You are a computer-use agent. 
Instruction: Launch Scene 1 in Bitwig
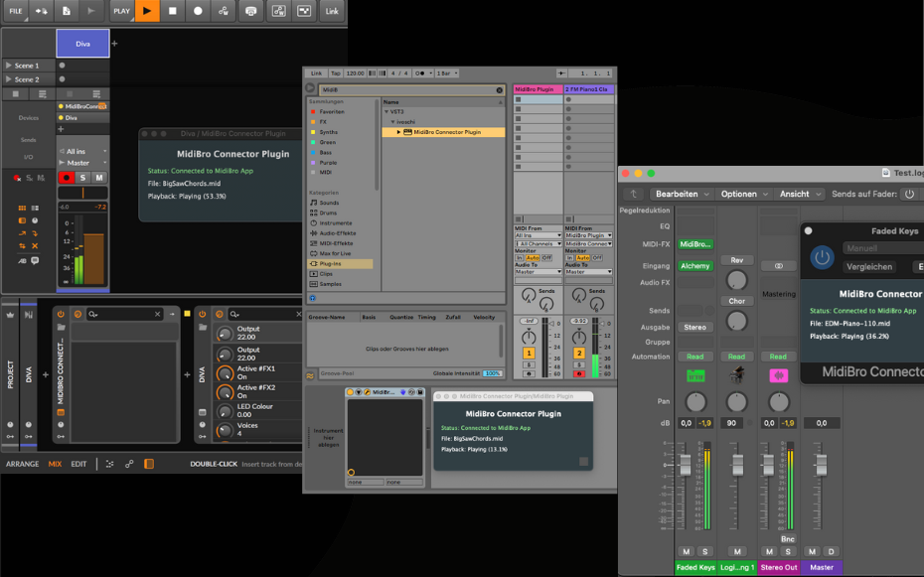[8, 66]
